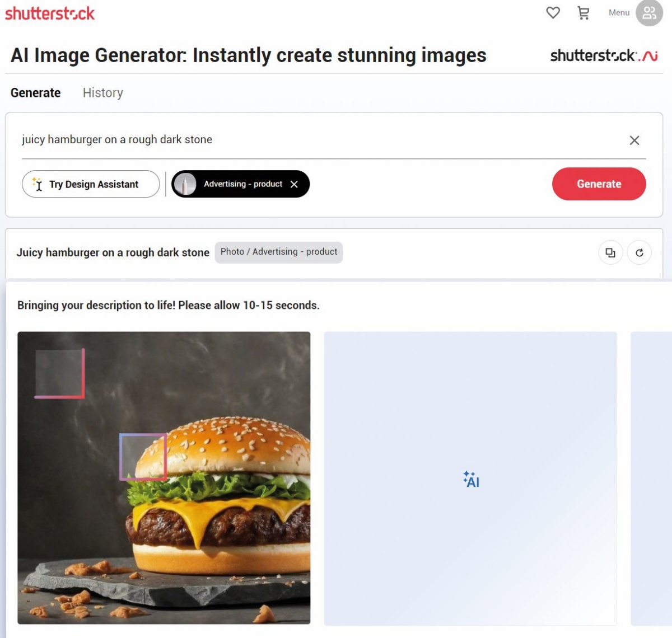This screenshot has width=672, height=638.
Task: Click the Shutterstock logo
Action: tap(50, 13)
